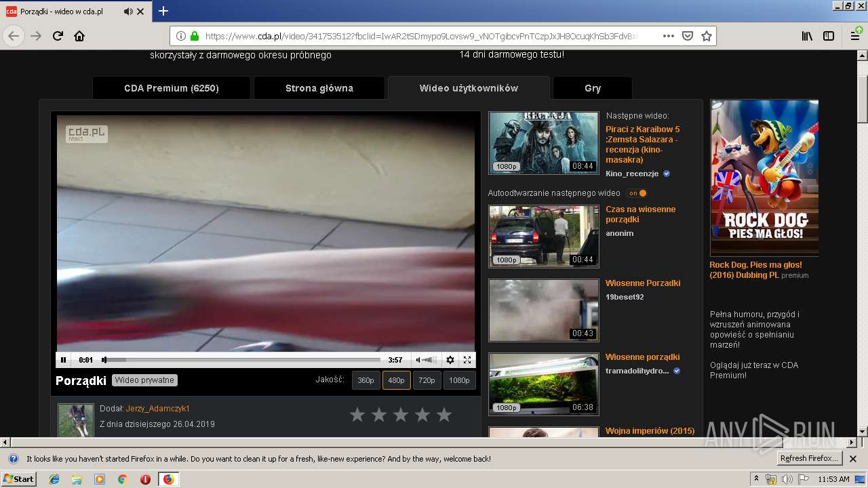Open the Strona główna tab
The height and width of the screenshot is (488, 868).
coord(319,88)
